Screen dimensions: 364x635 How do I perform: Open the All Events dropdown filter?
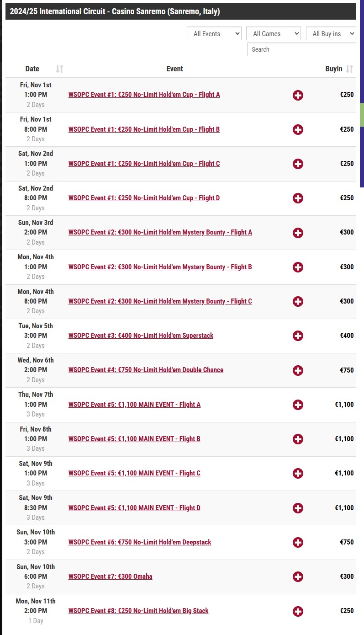click(214, 33)
